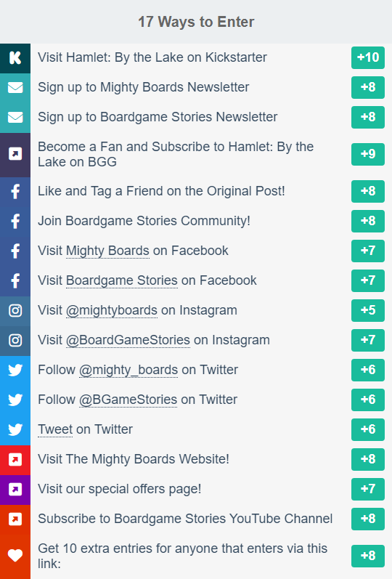Click the envelope icon for Boardgame Stories Newsletter
Viewport: 392px width, 579px height.
tap(15, 118)
